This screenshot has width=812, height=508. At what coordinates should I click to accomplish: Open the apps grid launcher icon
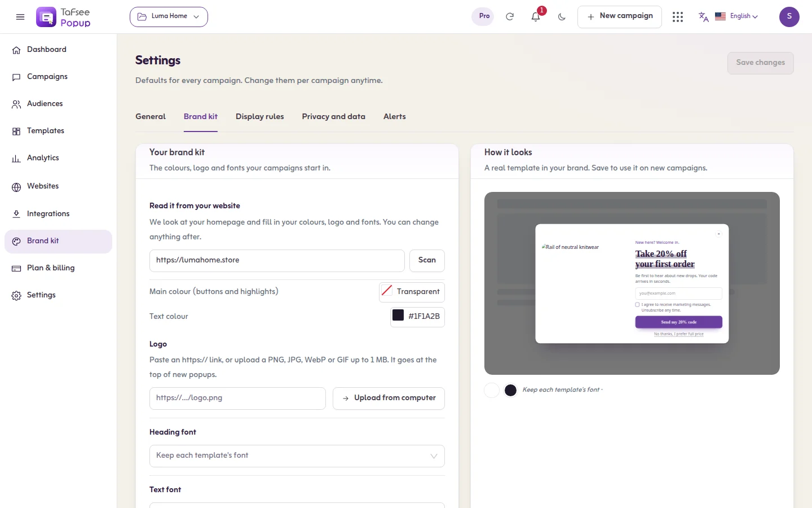tap(678, 17)
